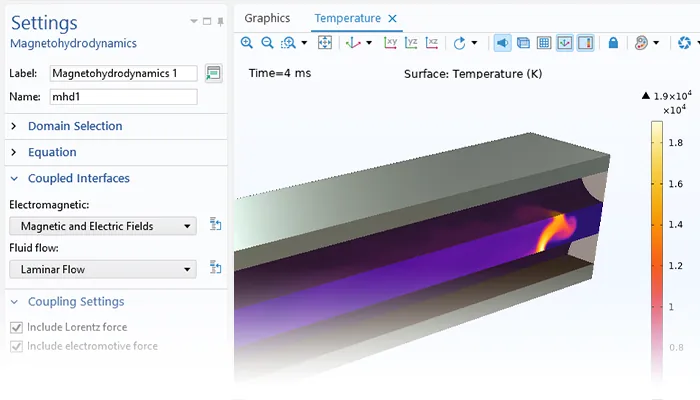Click the Label text field
This screenshot has height=400, width=700.
123,73
